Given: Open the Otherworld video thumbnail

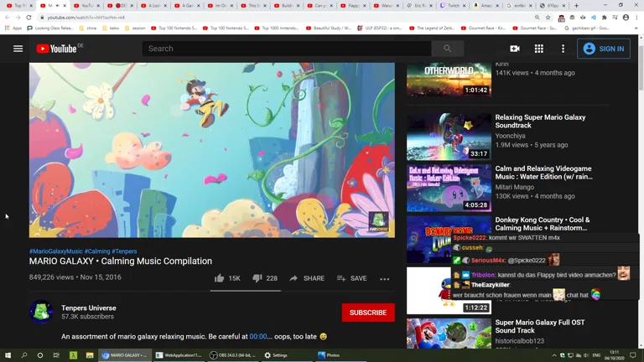Looking at the screenshot, I should tap(449, 80).
